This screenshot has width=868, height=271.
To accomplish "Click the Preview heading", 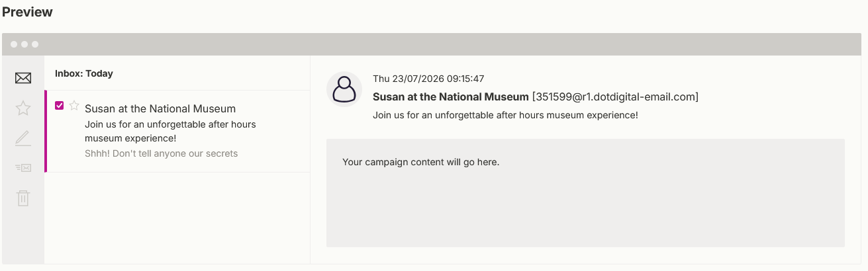I will click(28, 12).
